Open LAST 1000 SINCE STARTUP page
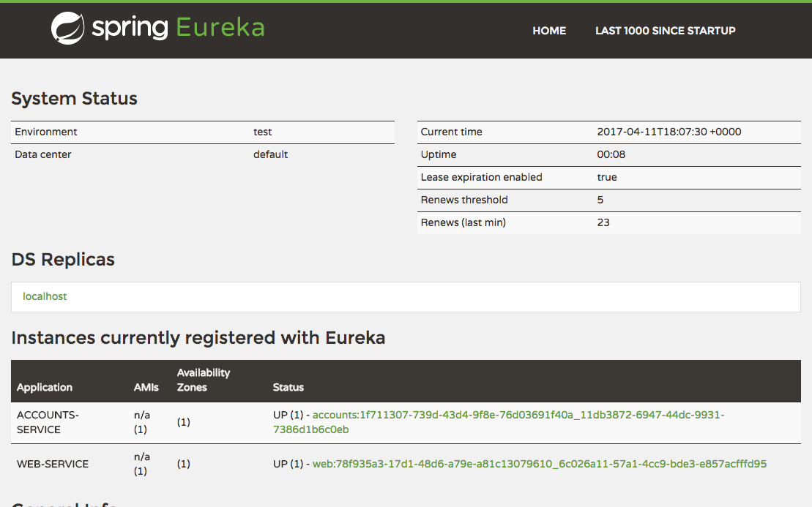Screen dimensions: 812x507 pos(665,31)
